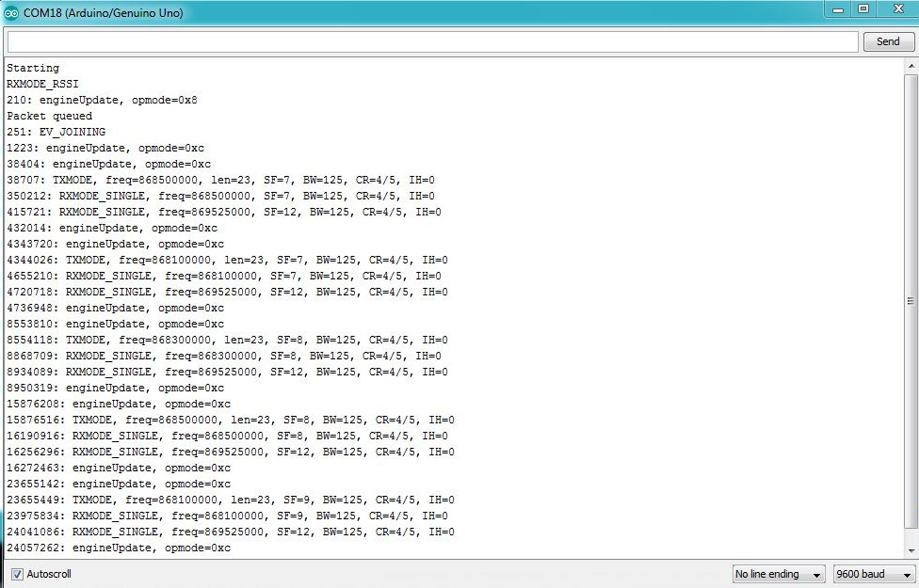
Task: Click the '16272463: engineUpdate' line
Action: (x=119, y=468)
